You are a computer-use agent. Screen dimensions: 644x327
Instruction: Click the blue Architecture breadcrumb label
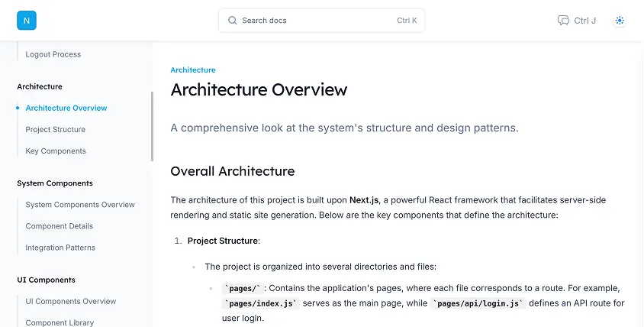[x=193, y=70]
